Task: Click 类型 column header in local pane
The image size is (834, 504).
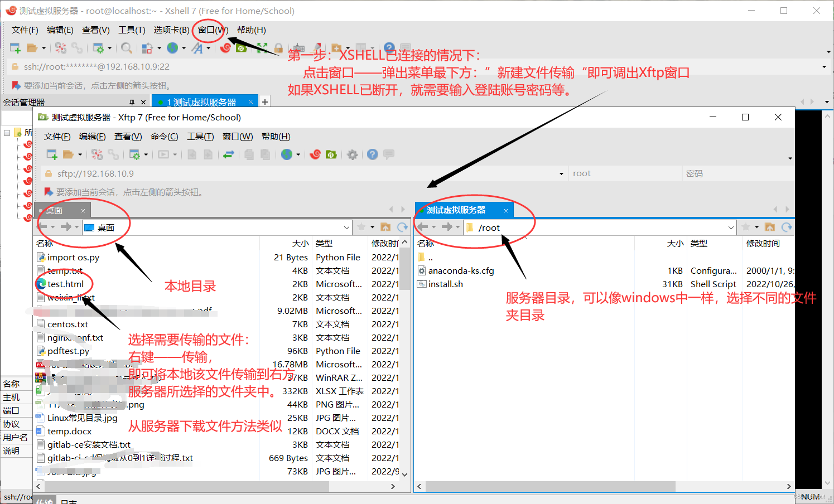Action: pyautogui.click(x=324, y=244)
